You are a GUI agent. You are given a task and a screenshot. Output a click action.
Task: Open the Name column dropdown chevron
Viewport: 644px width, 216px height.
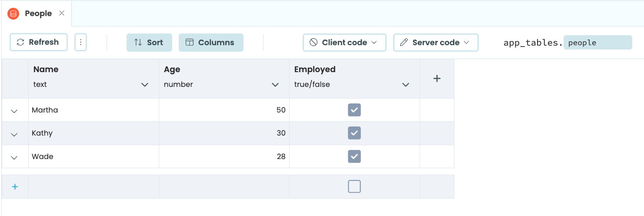[145, 85]
